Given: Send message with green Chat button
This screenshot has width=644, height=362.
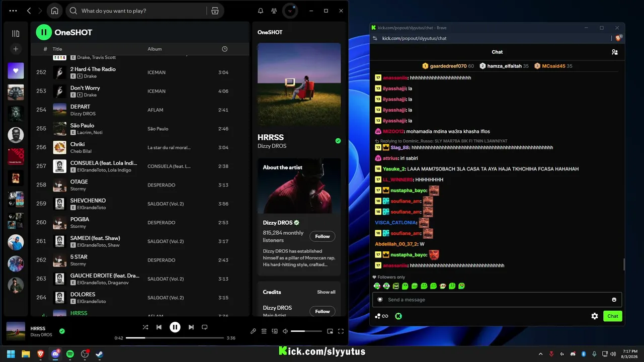Looking at the screenshot, I should [x=613, y=316].
